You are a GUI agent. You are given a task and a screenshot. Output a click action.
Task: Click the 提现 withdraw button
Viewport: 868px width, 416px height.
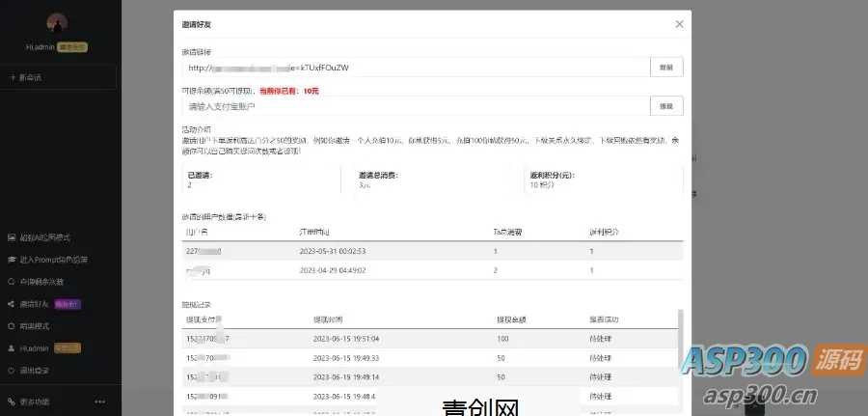click(666, 106)
